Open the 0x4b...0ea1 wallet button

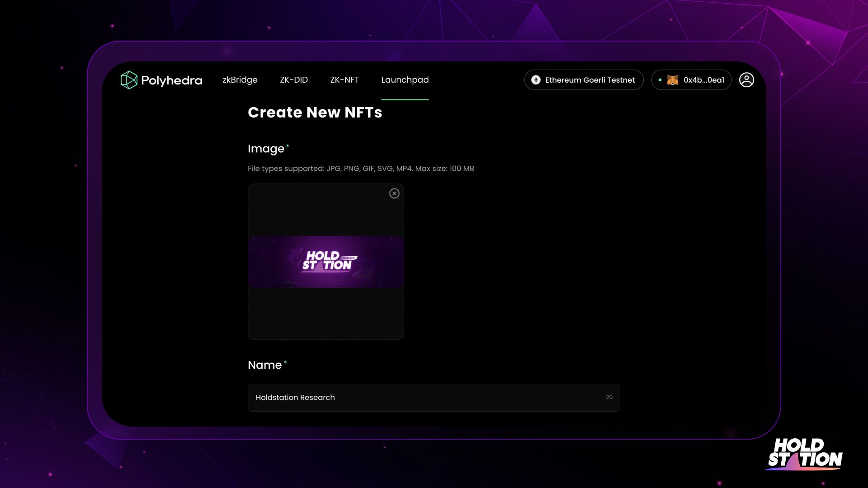[x=691, y=80]
